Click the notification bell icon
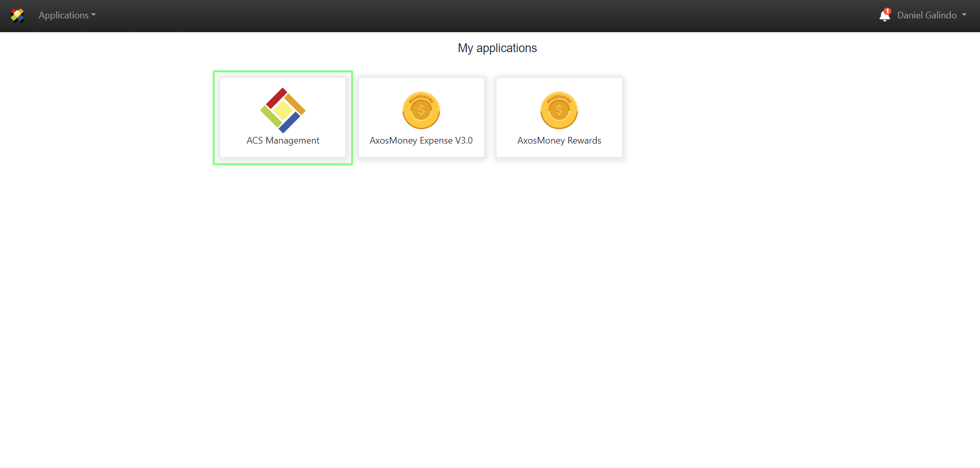This screenshot has width=980, height=468. pyautogui.click(x=884, y=16)
